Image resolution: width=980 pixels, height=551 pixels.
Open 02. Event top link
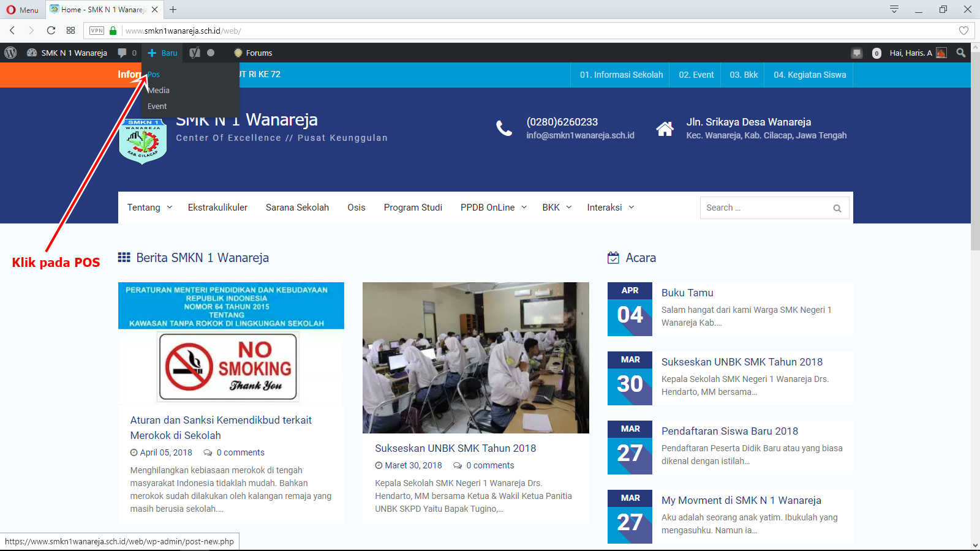click(696, 75)
